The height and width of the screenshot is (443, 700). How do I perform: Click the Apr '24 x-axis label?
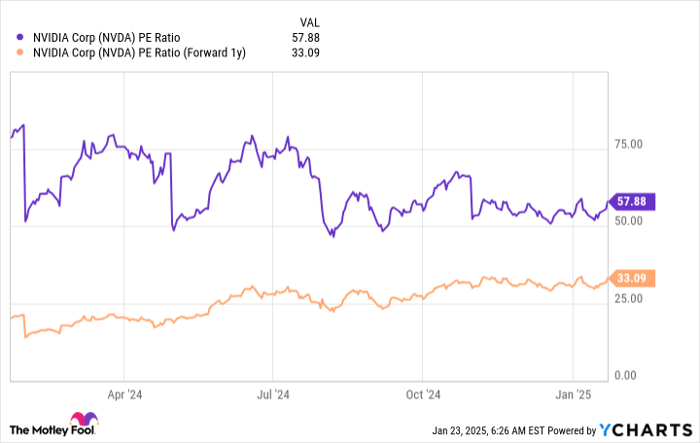coord(122,395)
